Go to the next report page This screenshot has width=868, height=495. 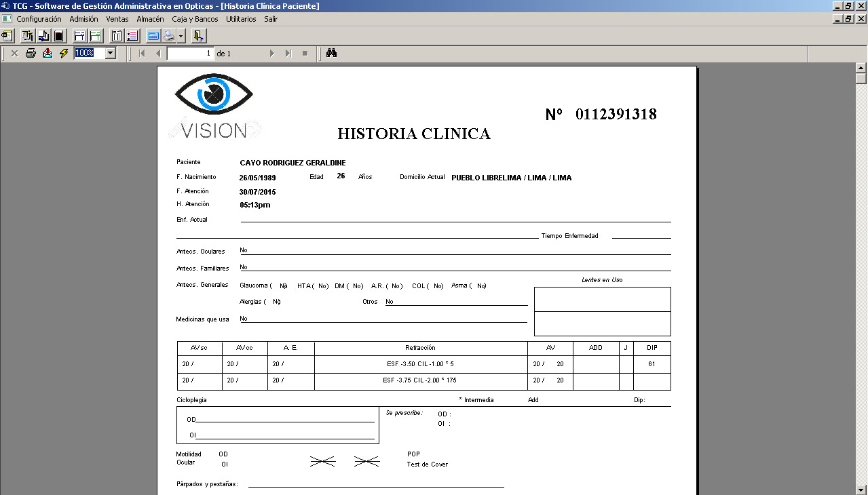coord(272,53)
